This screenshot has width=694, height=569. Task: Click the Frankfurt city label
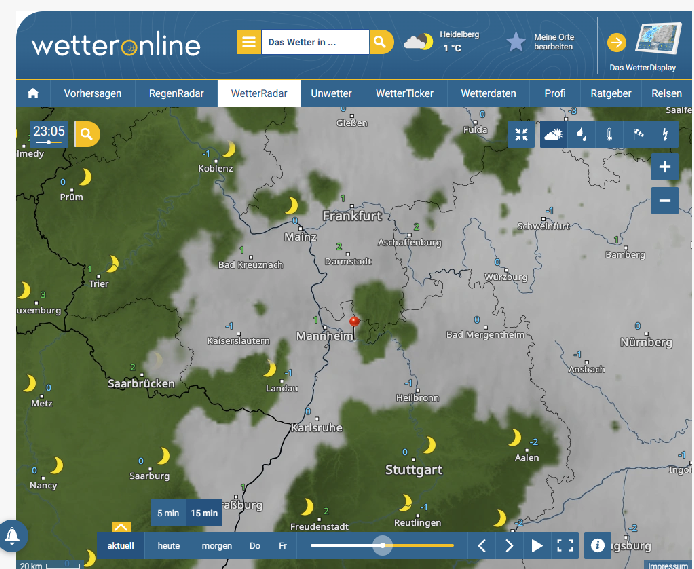pos(352,216)
